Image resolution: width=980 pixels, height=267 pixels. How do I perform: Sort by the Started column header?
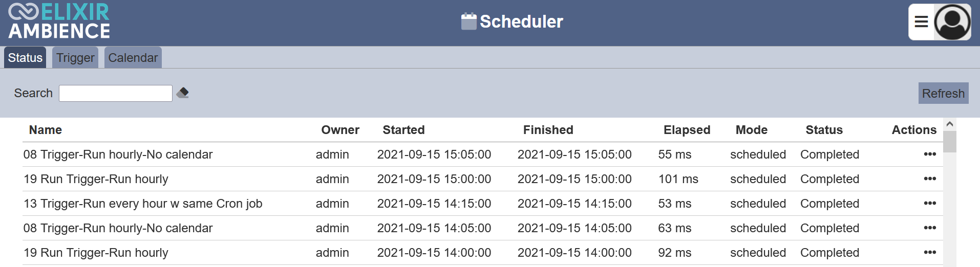pyautogui.click(x=403, y=130)
